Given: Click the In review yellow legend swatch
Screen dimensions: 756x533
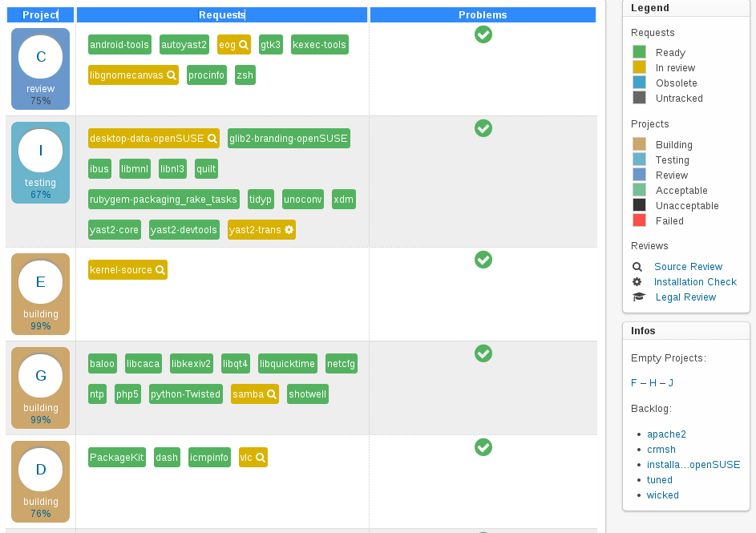Looking at the screenshot, I should (x=639, y=67).
